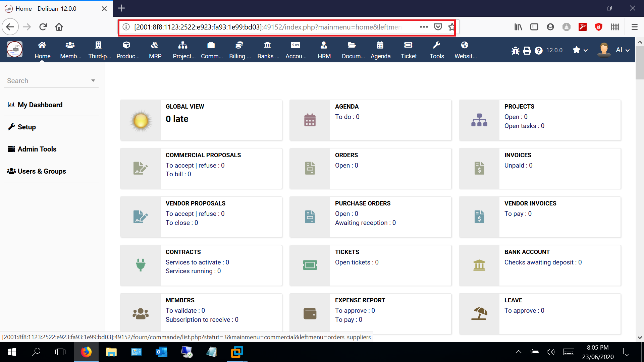Viewport: 644px width, 362px height.
Task: Go back to previous page
Action: [x=10, y=27]
